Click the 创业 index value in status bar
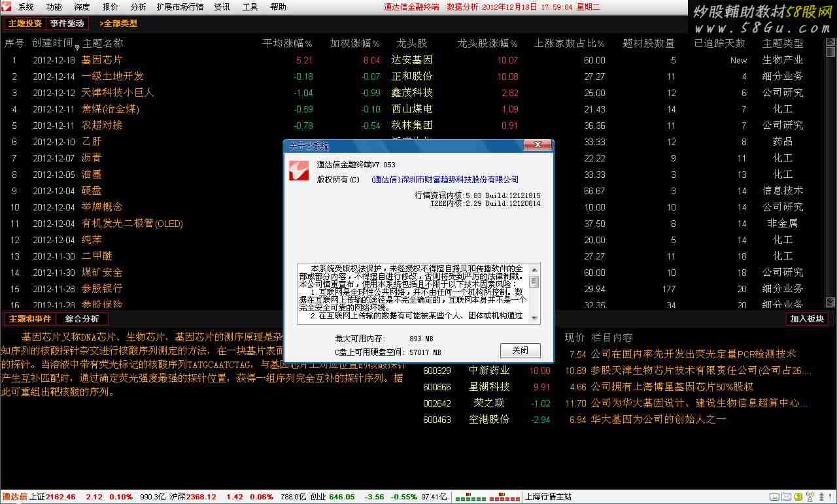 point(342,497)
